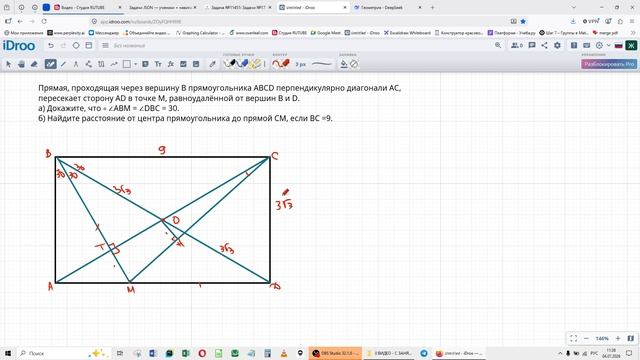The image size is (640, 360).
Task: Share the board
Action: point(544,45)
